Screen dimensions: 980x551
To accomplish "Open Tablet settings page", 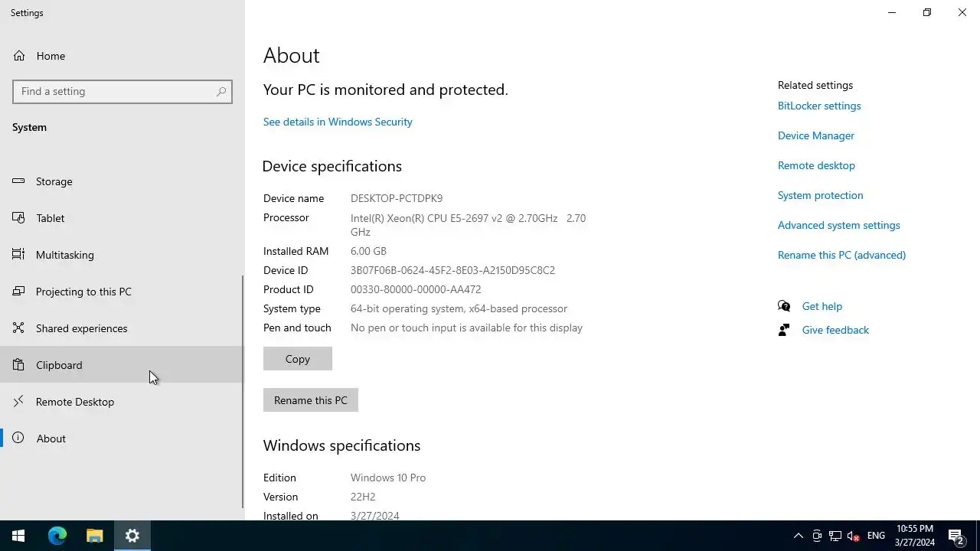I will [x=121, y=218].
